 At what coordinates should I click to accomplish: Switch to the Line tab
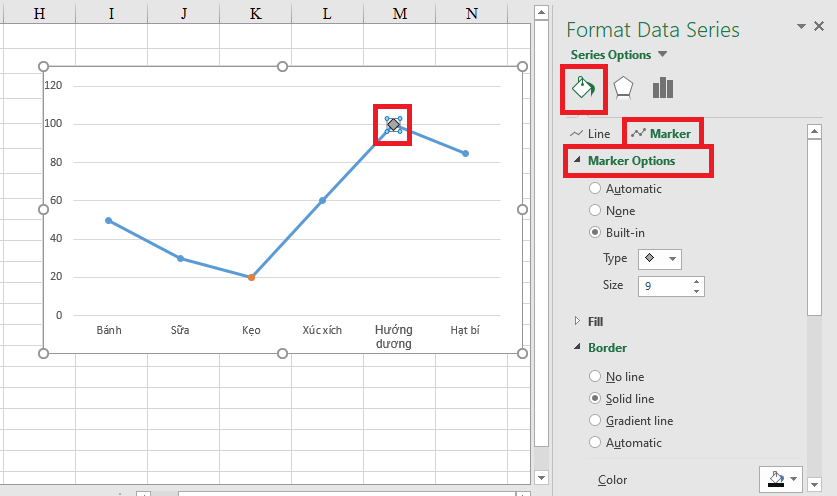[590, 133]
